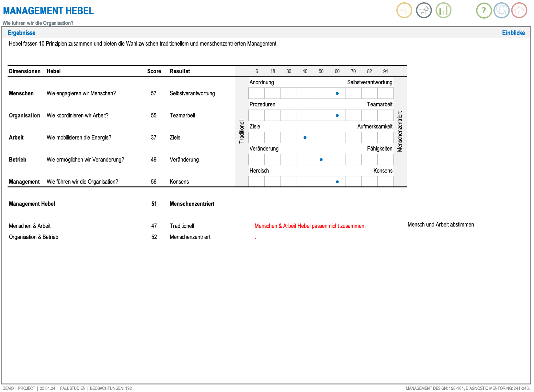Click 'Wie ermöglichen wir Veränderung?' row text
The width and height of the screenshot is (534, 392).
click(85, 160)
